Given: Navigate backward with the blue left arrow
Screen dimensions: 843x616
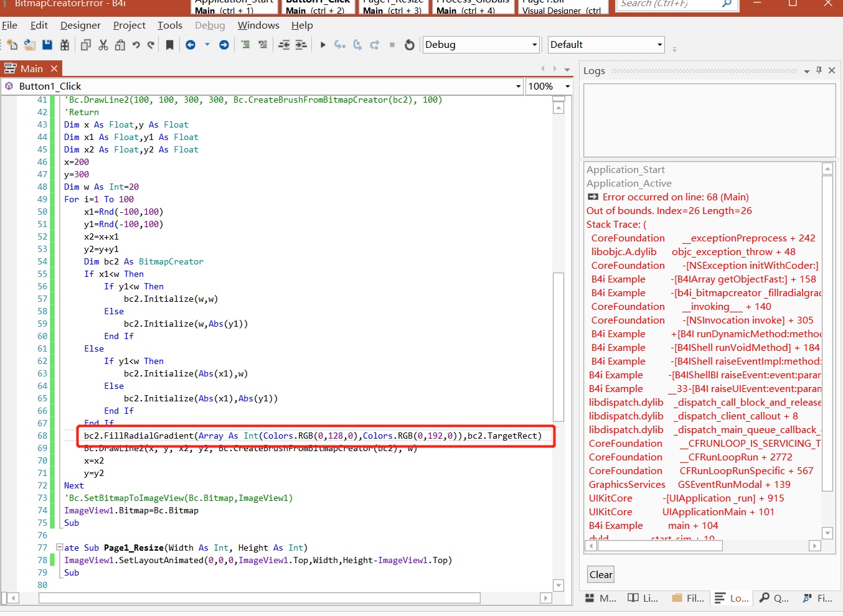Looking at the screenshot, I should tap(191, 45).
